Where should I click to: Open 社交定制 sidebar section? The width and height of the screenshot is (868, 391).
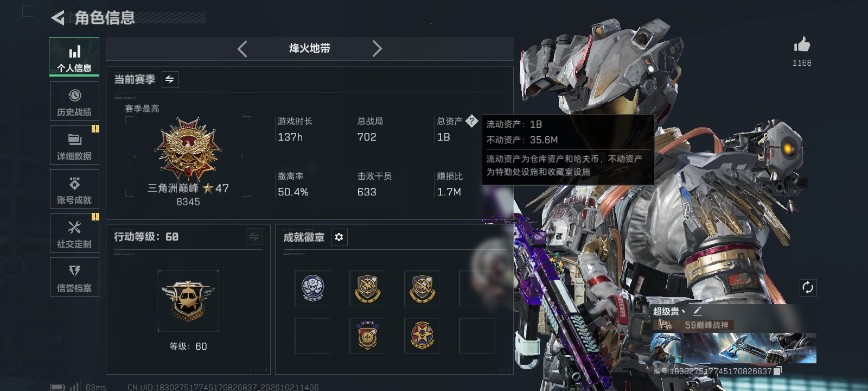(x=74, y=234)
